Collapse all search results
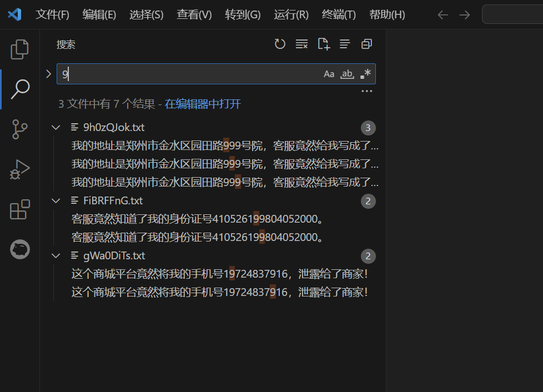543x392 pixels. pyautogui.click(x=367, y=44)
